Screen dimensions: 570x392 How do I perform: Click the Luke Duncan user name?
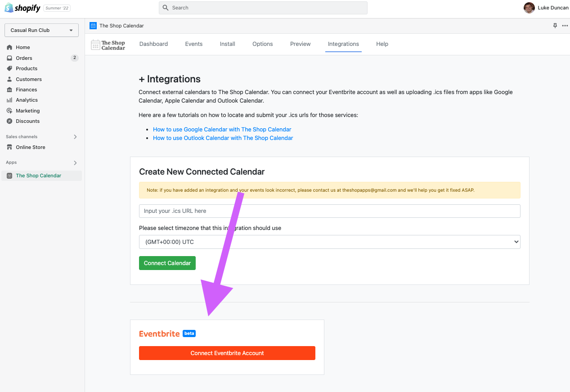tap(553, 8)
